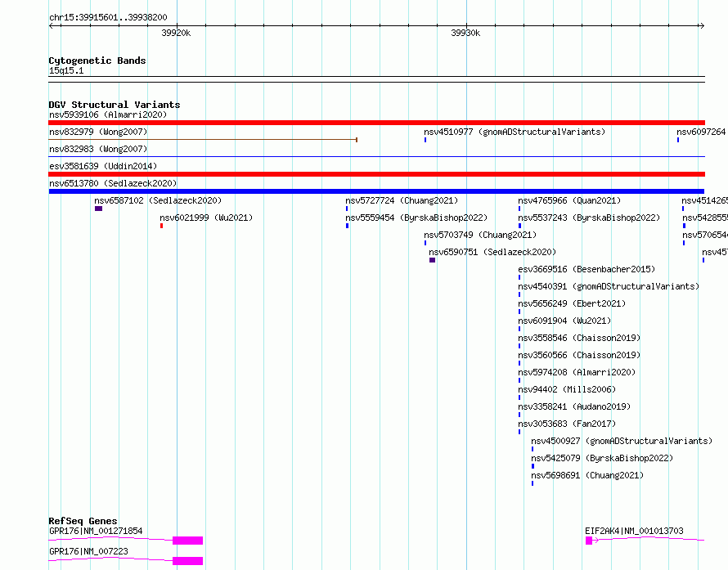Select the GPR176|NM_007223 gene label
This screenshot has width=728, height=570.
point(88,551)
